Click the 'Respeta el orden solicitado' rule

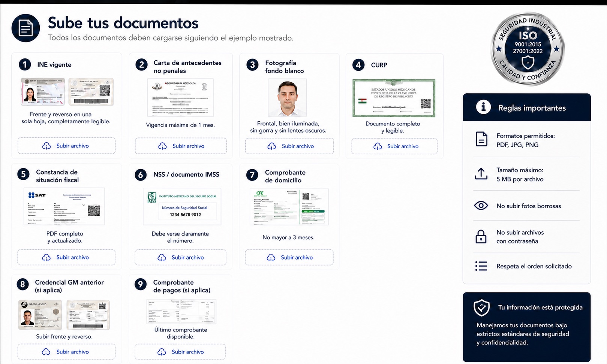(x=534, y=266)
